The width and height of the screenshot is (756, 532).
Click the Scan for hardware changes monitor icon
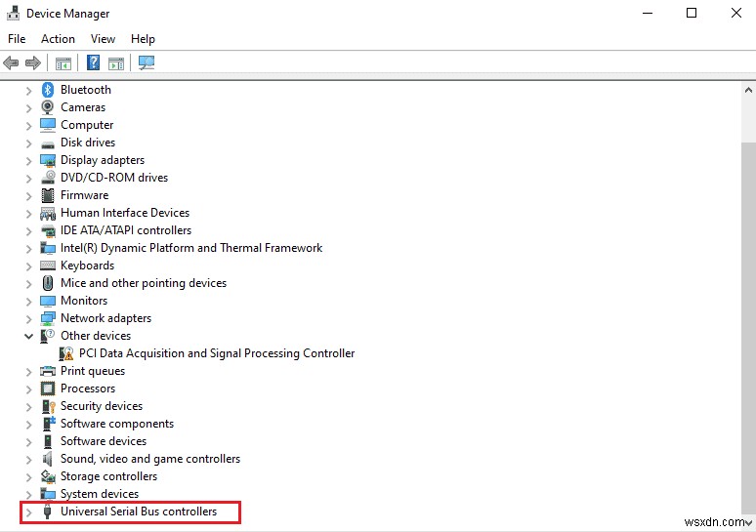click(x=147, y=62)
